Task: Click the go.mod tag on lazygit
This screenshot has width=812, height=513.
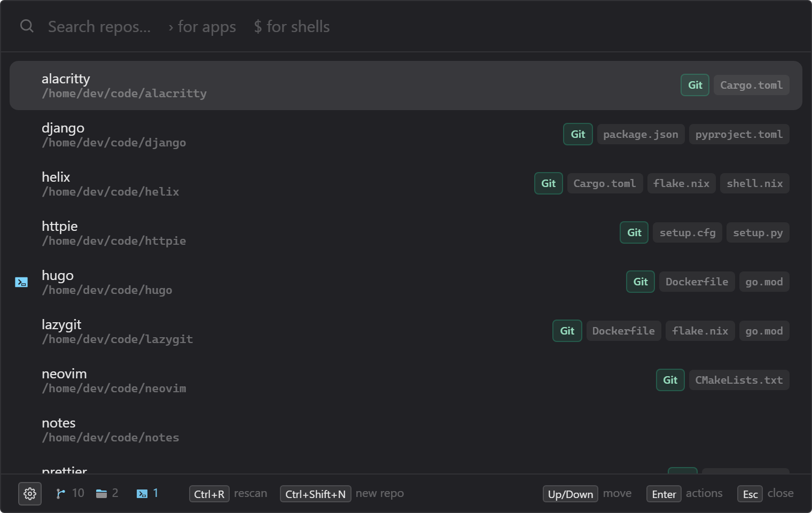Action: pos(764,331)
